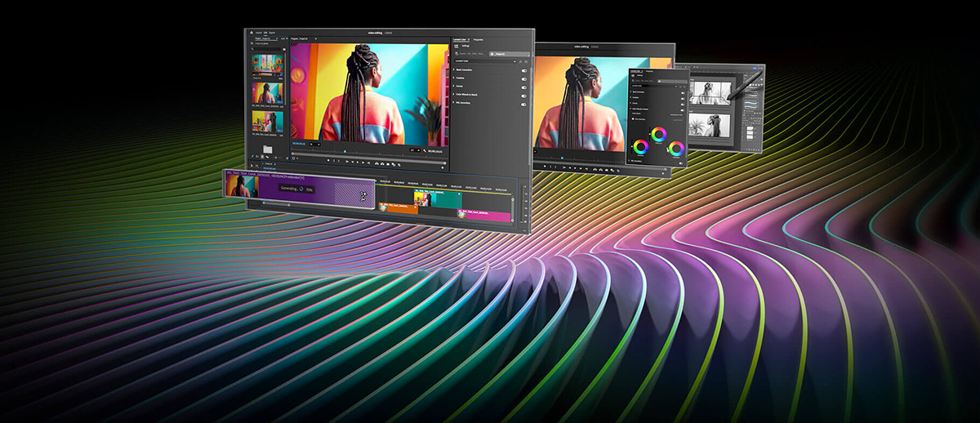Select the top thumbnail in Project panel

[268, 64]
